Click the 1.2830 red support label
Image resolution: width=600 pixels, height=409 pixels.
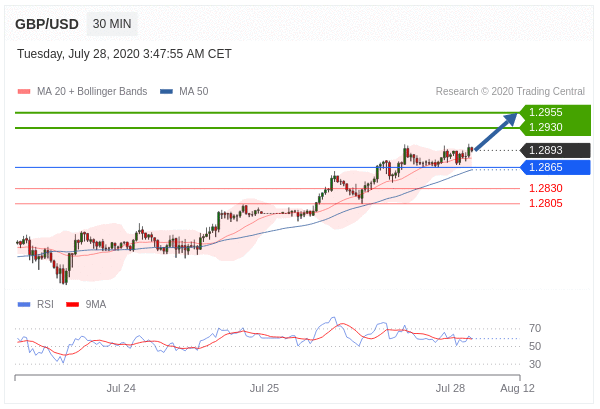pyautogui.click(x=545, y=188)
